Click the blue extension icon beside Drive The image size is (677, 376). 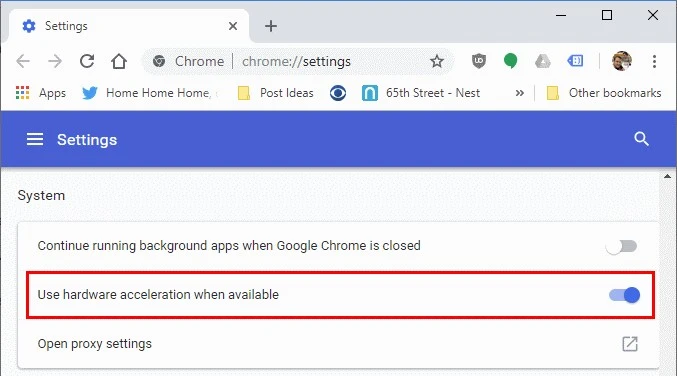[575, 61]
